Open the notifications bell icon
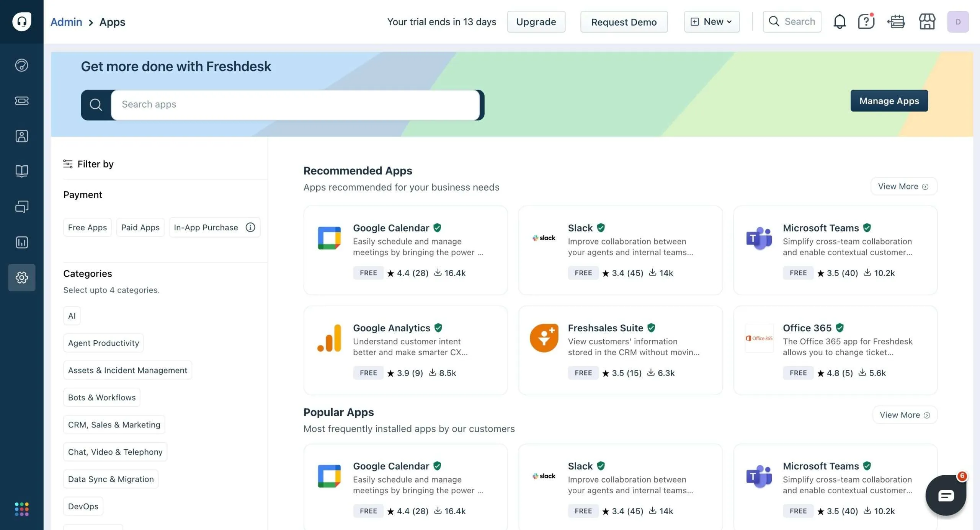980x530 pixels. tap(840, 21)
